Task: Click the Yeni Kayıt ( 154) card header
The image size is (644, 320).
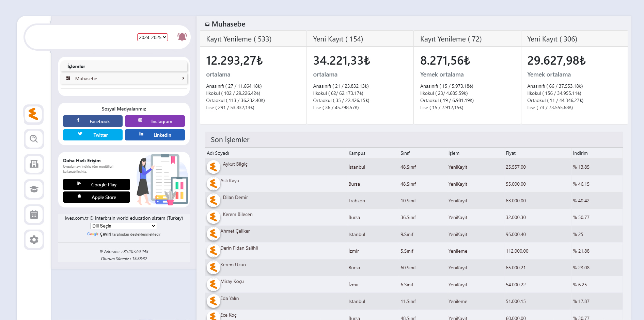Action: [x=360, y=39]
